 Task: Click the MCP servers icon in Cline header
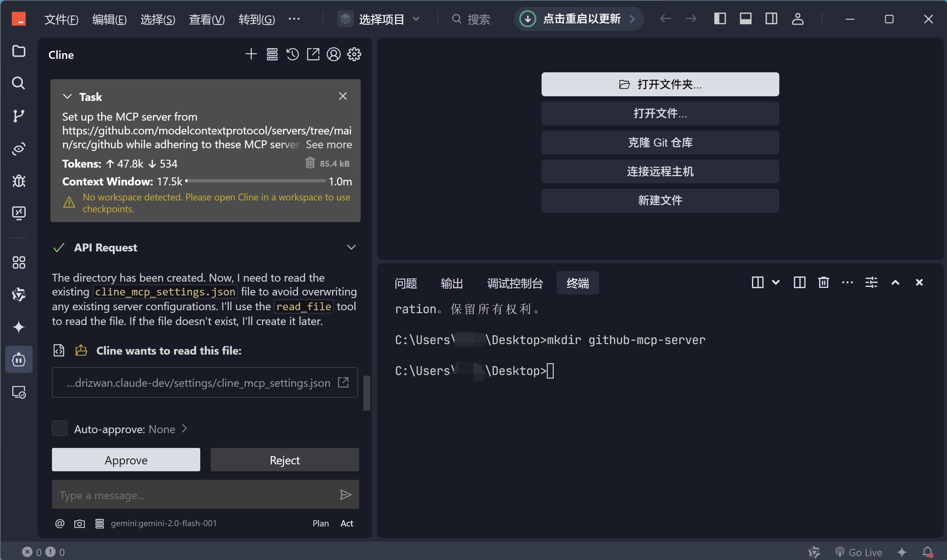pyautogui.click(x=272, y=54)
